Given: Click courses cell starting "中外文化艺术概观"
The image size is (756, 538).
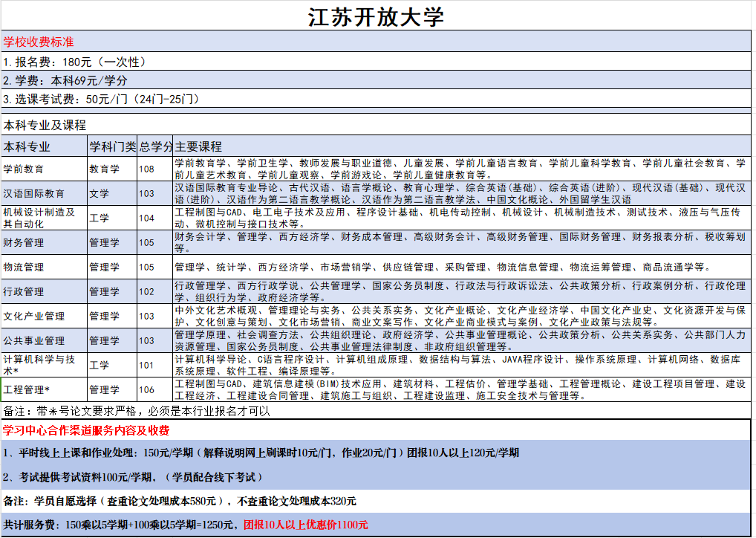Looking at the screenshot, I should [x=461, y=316].
